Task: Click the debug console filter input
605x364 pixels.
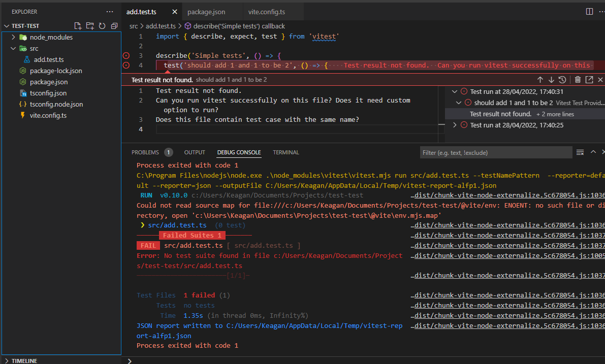Action: pos(496,153)
